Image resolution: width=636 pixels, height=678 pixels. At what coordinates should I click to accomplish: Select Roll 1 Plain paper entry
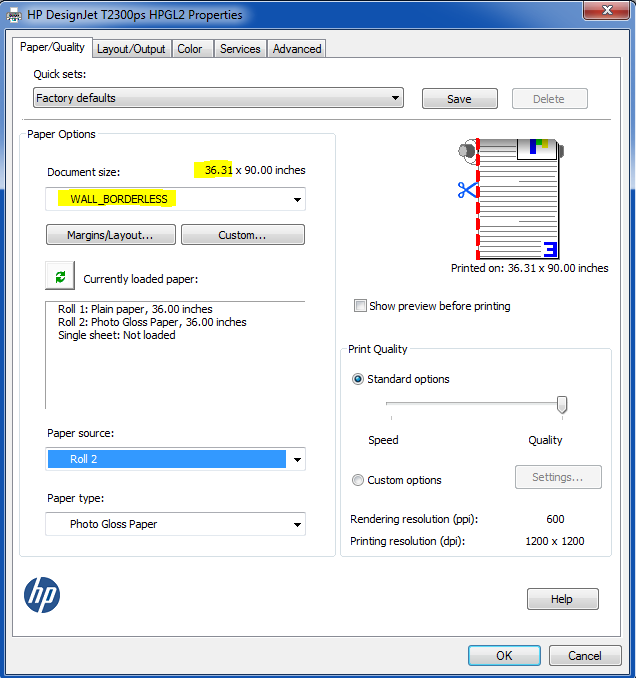coord(135,309)
